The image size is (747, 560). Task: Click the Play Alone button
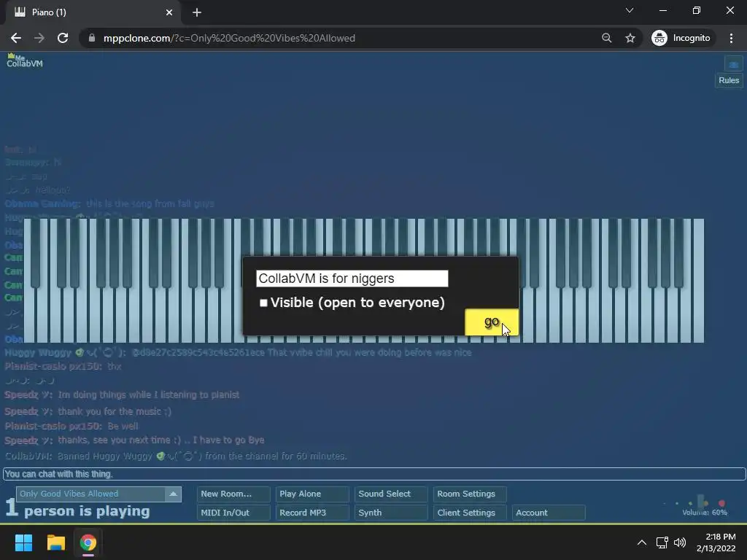pyautogui.click(x=312, y=494)
